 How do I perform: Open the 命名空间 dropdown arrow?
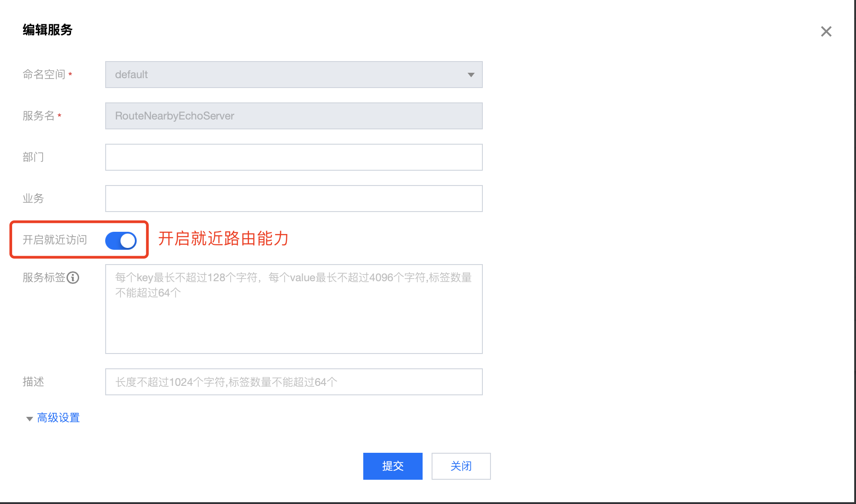coord(471,75)
